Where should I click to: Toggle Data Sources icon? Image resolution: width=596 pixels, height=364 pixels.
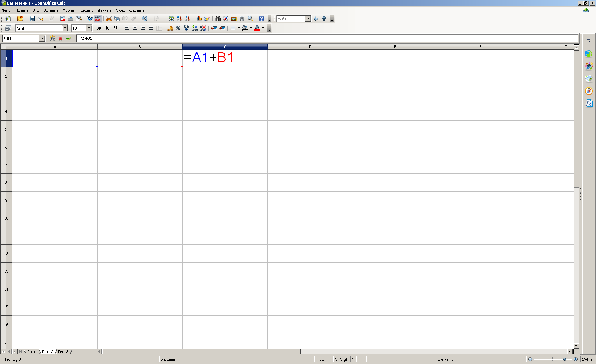pos(242,18)
